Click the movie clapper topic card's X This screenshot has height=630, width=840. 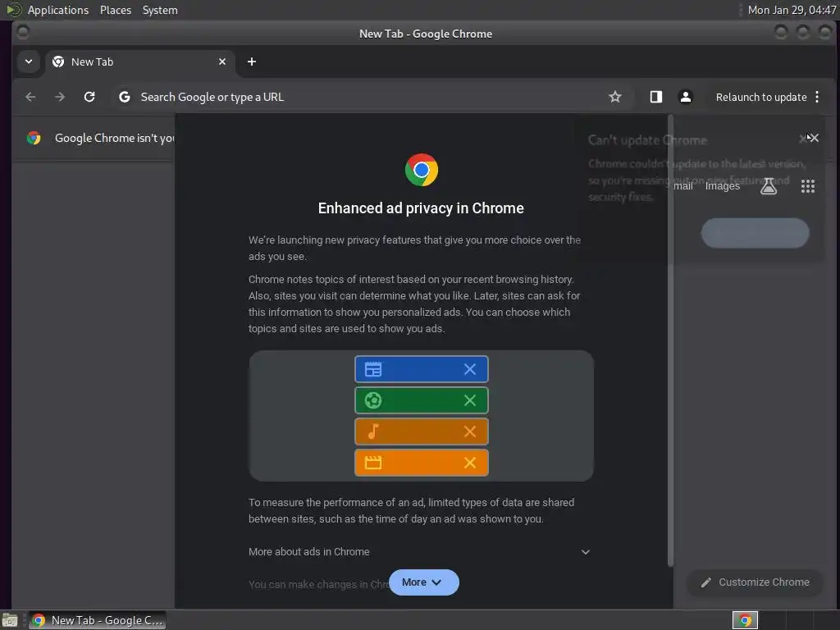click(470, 463)
